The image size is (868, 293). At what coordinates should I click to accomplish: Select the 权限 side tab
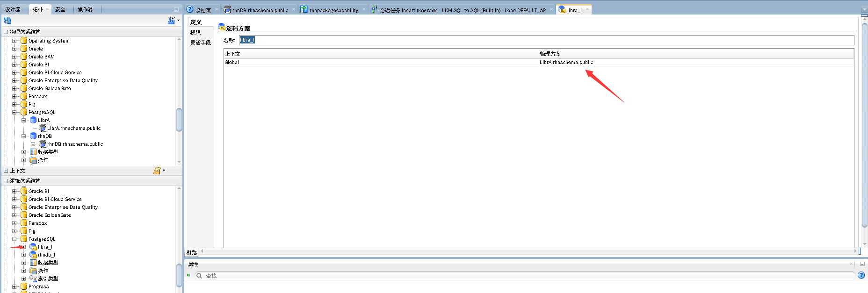(195, 32)
